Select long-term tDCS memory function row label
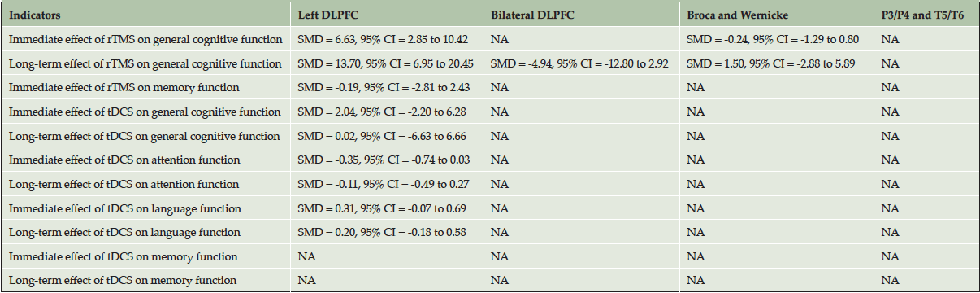This screenshot has height=293, width=980. (124, 281)
